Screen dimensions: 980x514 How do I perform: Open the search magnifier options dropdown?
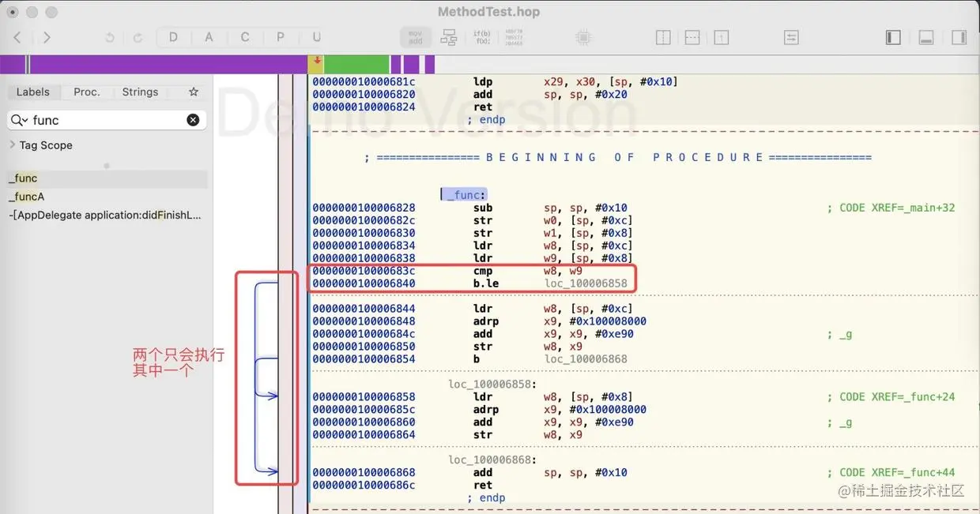point(19,120)
